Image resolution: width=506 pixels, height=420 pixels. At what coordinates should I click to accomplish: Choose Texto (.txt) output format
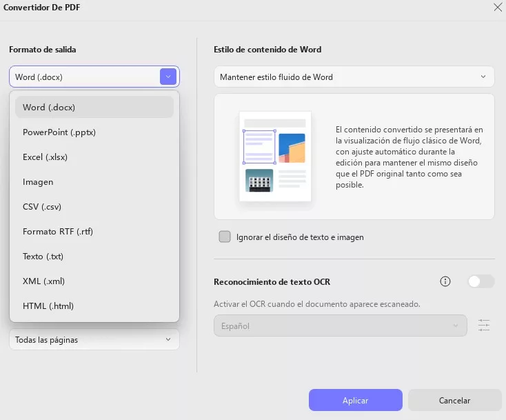(x=94, y=257)
